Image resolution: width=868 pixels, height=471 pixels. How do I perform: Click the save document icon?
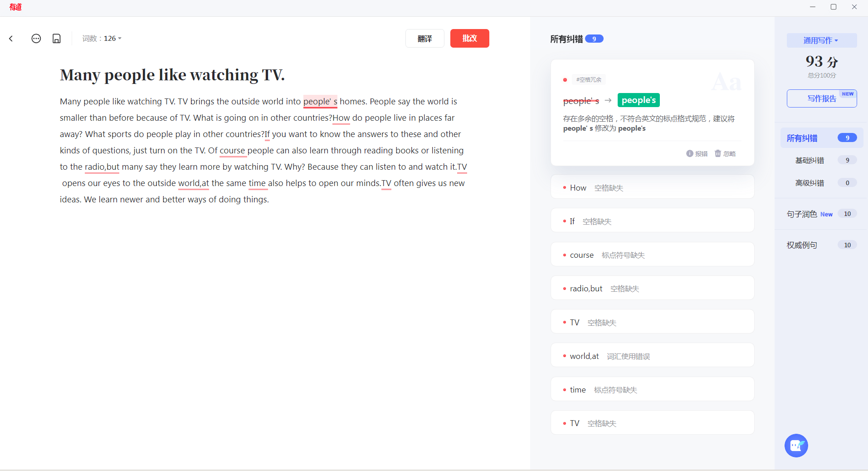[57, 39]
